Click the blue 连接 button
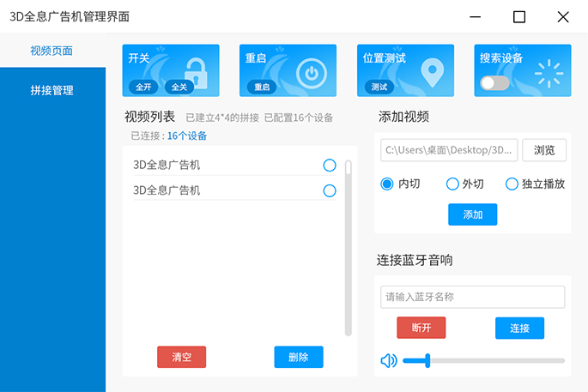 click(x=519, y=328)
